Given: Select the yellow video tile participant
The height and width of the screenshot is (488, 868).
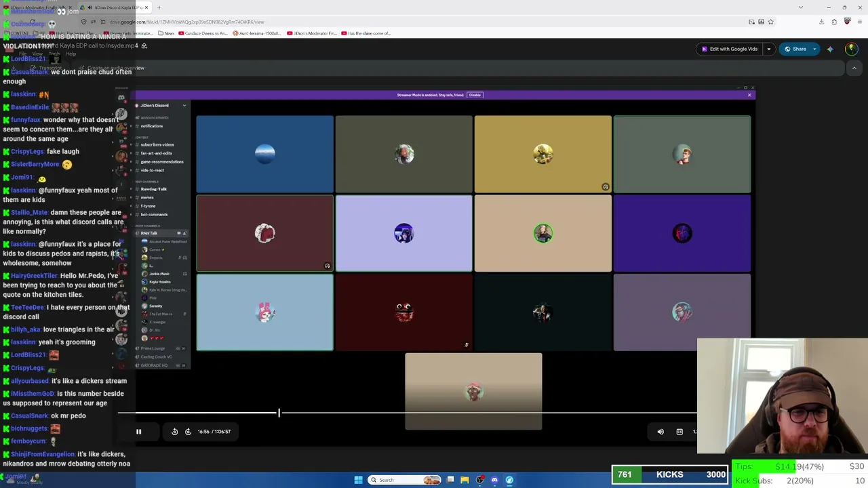Looking at the screenshot, I should coord(543,154).
